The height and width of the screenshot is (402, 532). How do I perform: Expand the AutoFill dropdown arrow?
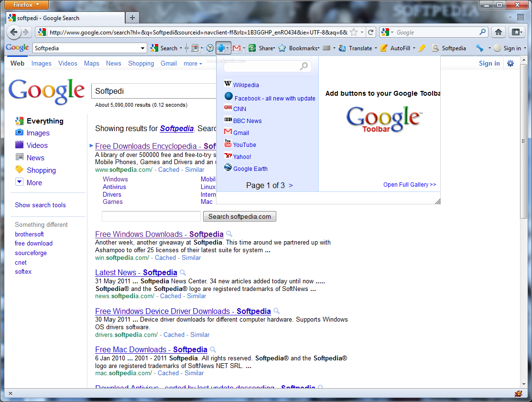(x=414, y=48)
